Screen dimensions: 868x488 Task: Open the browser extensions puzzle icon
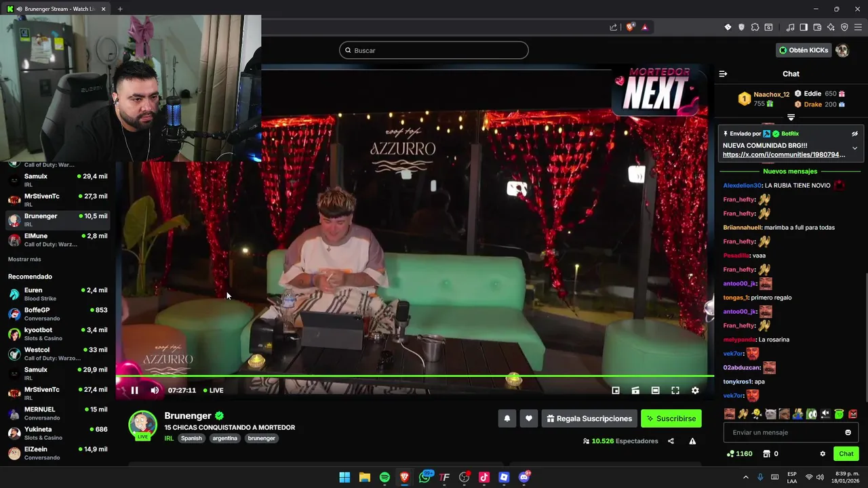tap(755, 27)
